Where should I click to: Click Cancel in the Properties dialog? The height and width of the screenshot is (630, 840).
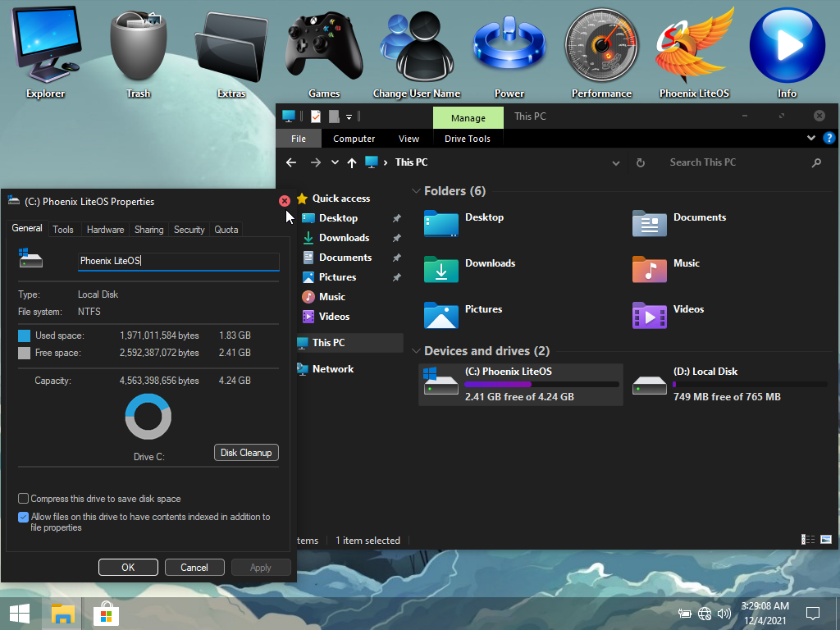(x=194, y=568)
